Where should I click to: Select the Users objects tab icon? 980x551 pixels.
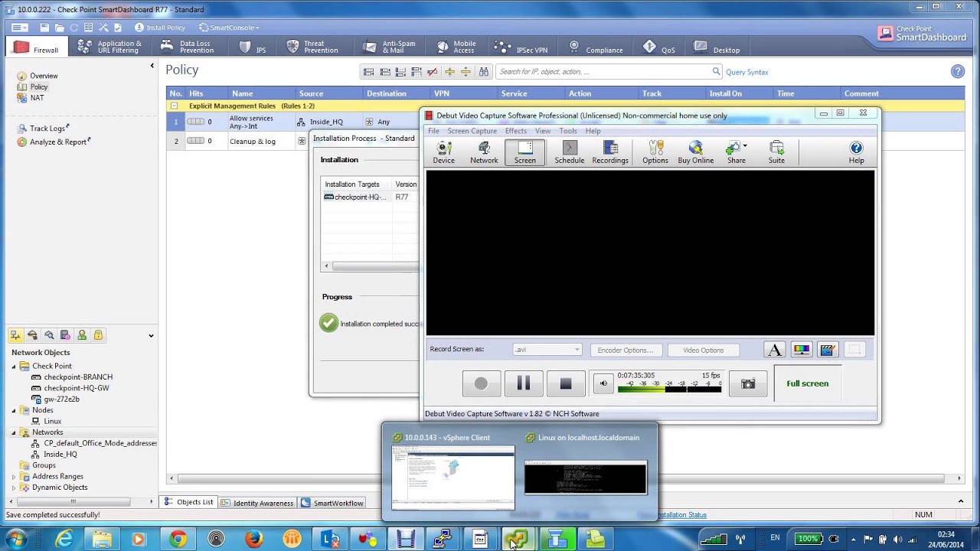pos(82,335)
